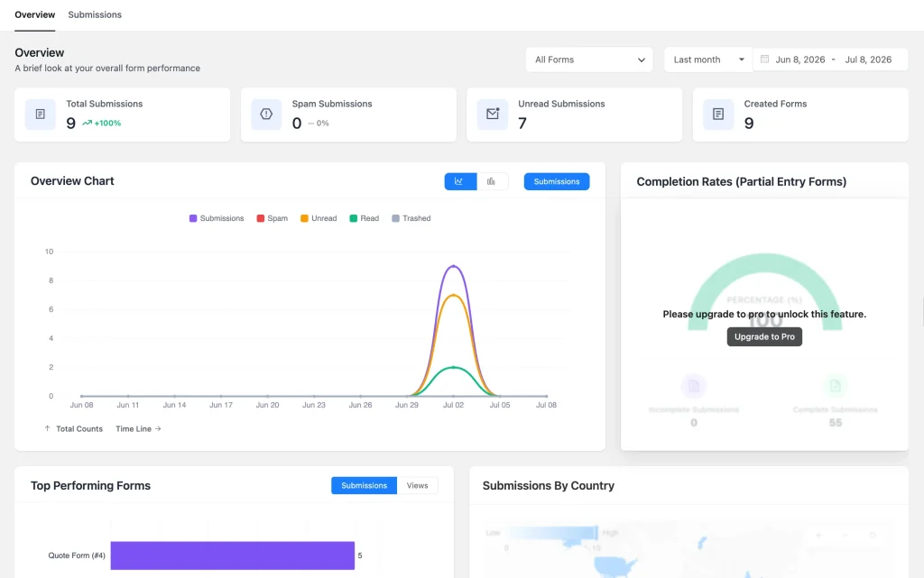
Task: Open the All Forms dropdown
Action: [589, 60]
